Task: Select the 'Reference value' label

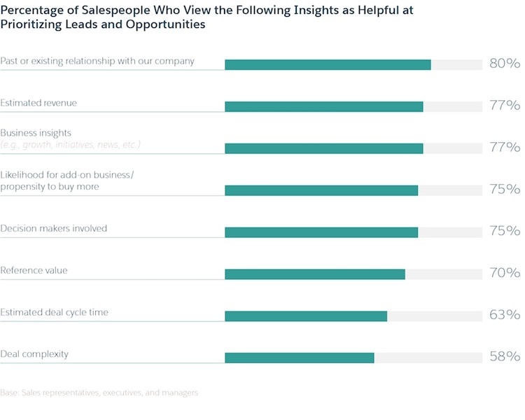Action: (x=34, y=270)
